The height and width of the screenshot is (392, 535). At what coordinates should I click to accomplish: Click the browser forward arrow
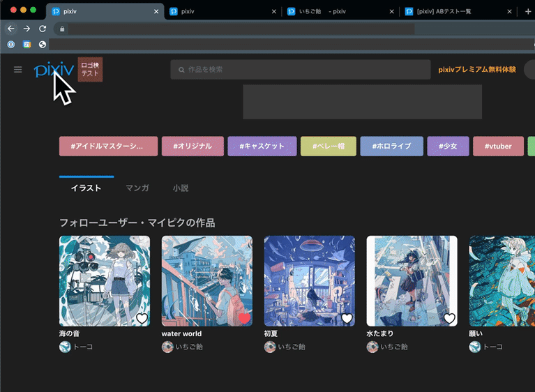tap(27, 29)
